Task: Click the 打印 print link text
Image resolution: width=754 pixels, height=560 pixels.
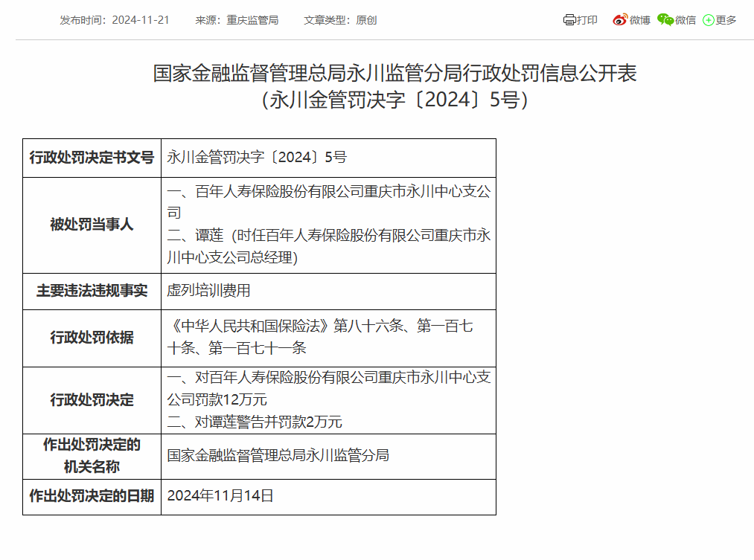Action: [587, 20]
